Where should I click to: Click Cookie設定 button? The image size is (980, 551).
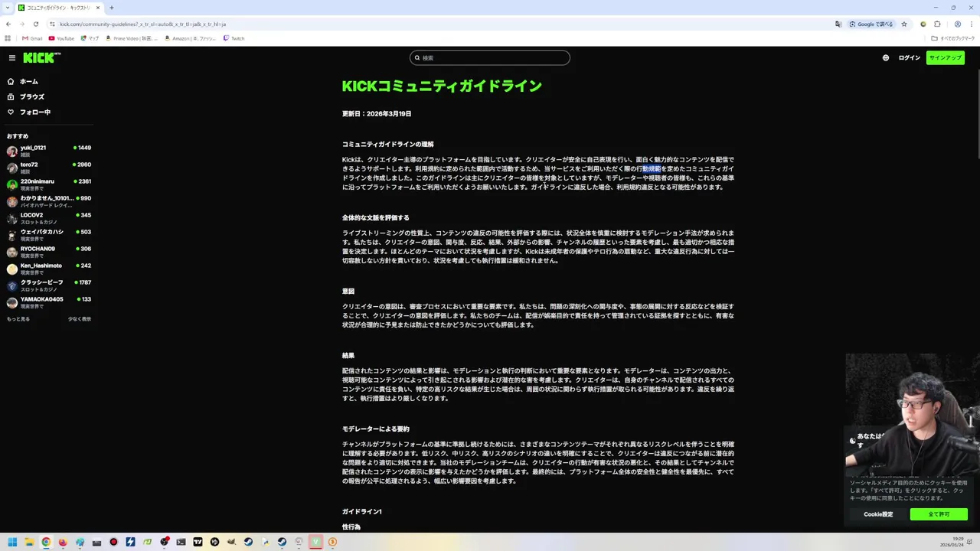pos(878,514)
